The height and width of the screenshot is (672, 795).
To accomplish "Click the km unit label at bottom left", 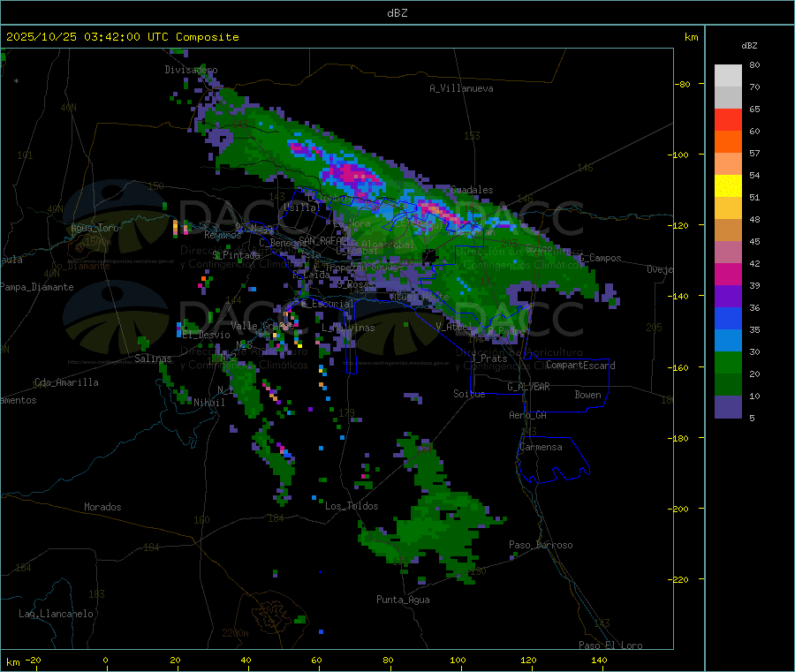I will pyautogui.click(x=13, y=662).
